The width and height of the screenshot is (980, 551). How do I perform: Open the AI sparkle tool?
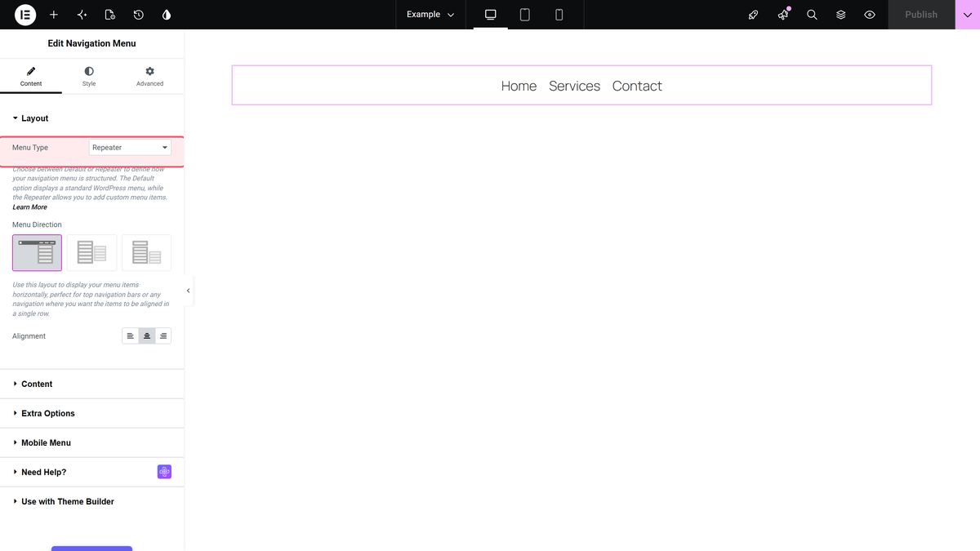pyautogui.click(x=82, y=15)
